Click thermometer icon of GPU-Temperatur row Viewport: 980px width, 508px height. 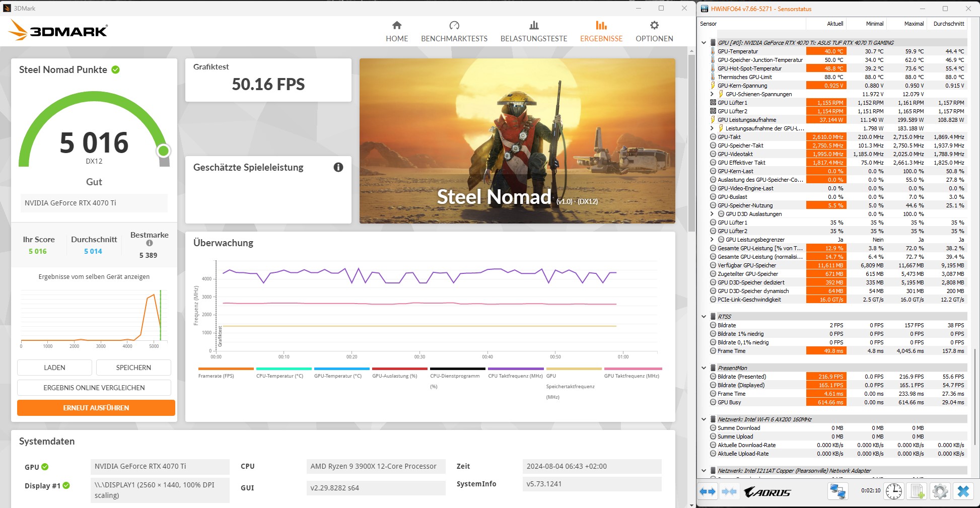pos(713,51)
